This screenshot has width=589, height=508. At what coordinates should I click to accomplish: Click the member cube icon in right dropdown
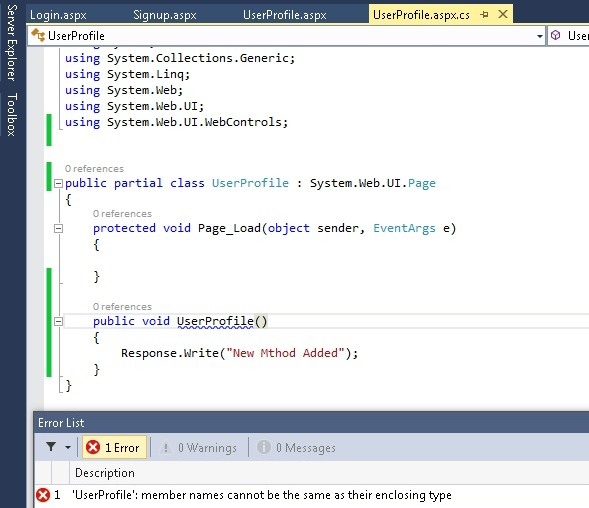click(x=556, y=35)
